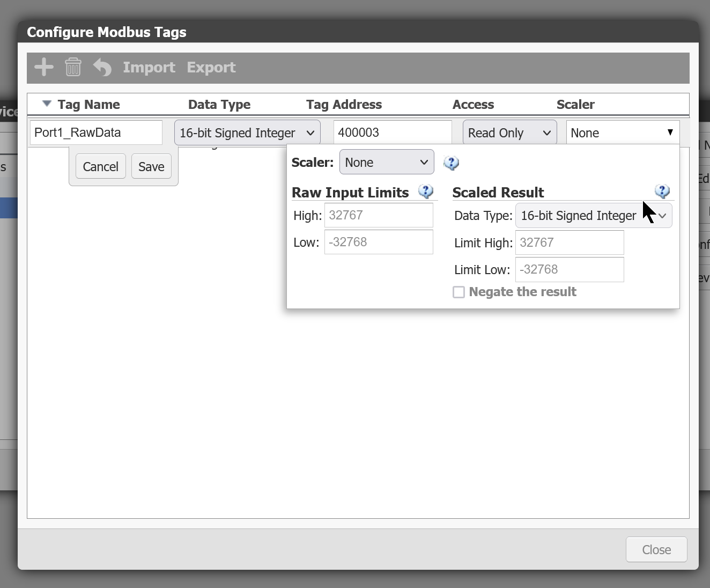Edit the Port1_RawData tag name field
Screen dimensions: 710x588
click(x=96, y=133)
